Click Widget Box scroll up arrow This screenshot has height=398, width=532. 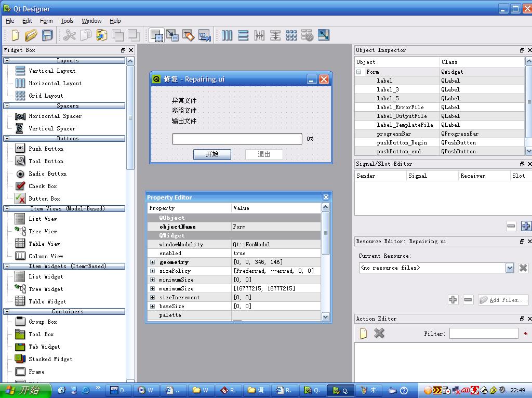tap(130, 61)
